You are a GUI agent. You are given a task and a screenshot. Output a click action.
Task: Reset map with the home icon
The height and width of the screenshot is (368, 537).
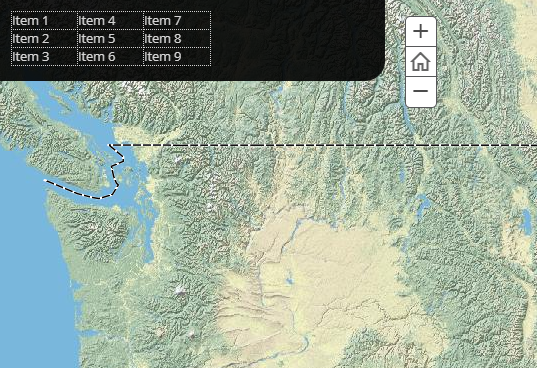pyautogui.click(x=421, y=62)
